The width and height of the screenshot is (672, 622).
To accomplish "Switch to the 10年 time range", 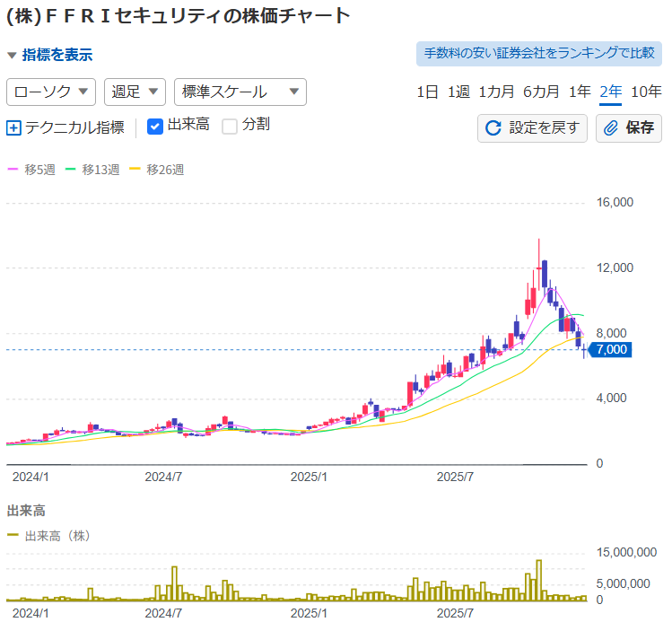I will pyautogui.click(x=646, y=92).
